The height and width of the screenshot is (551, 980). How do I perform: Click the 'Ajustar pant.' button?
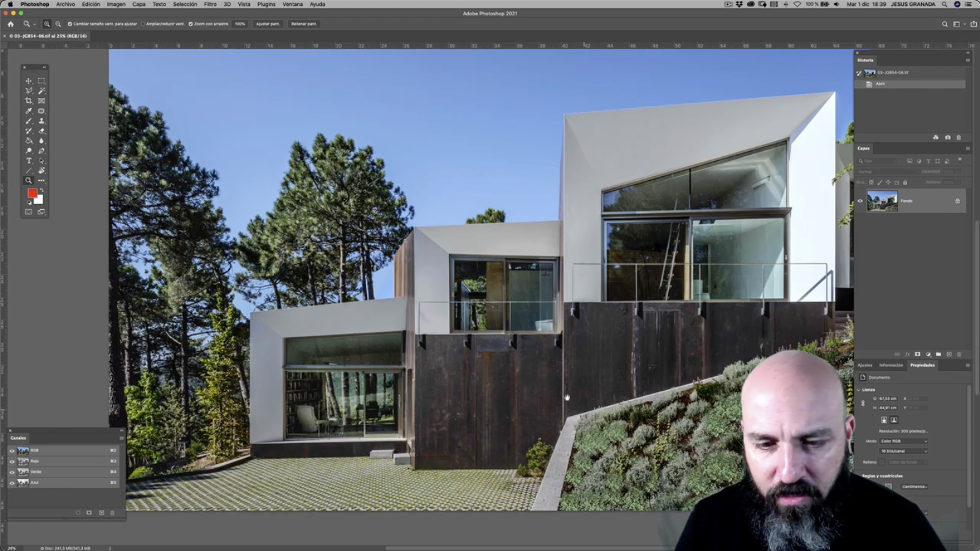click(268, 24)
